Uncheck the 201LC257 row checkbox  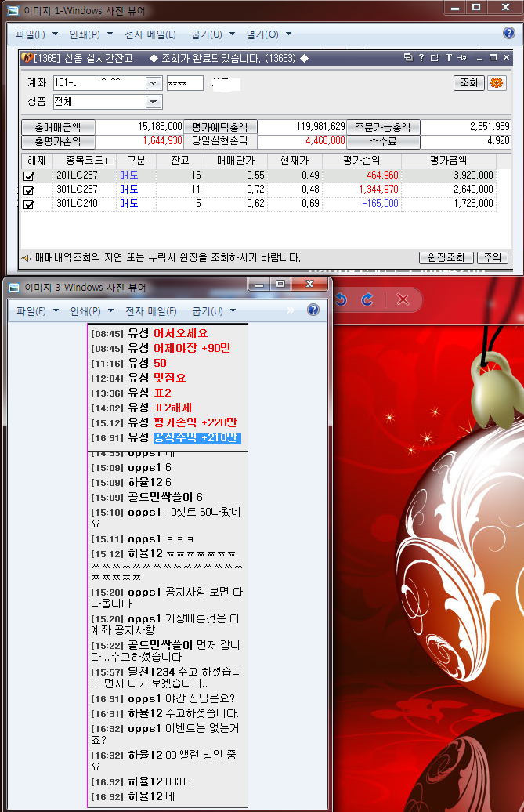[x=29, y=176]
